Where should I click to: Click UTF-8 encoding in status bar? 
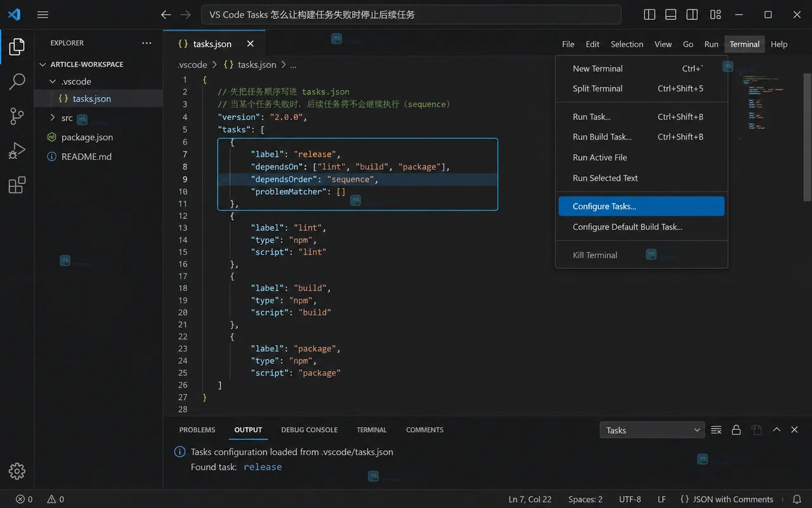630,499
